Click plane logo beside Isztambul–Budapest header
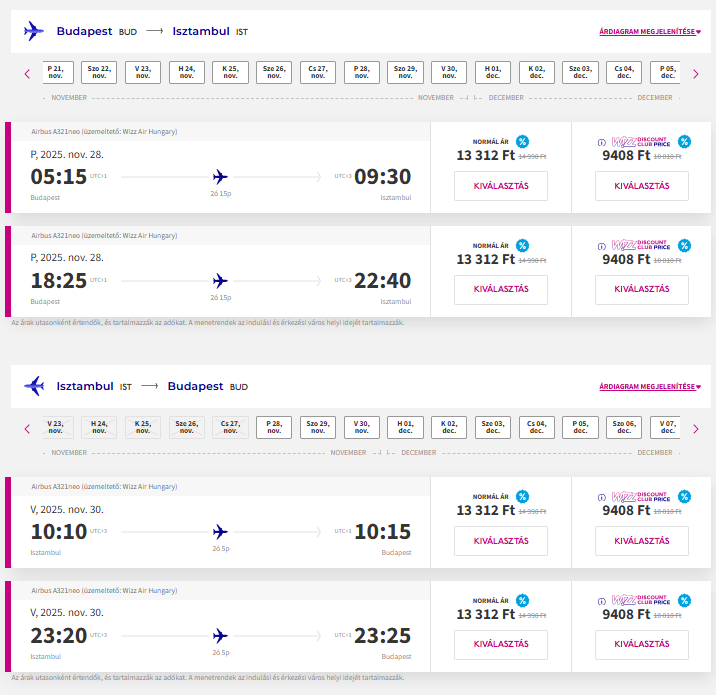This screenshot has width=716, height=695. [x=34, y=386]
